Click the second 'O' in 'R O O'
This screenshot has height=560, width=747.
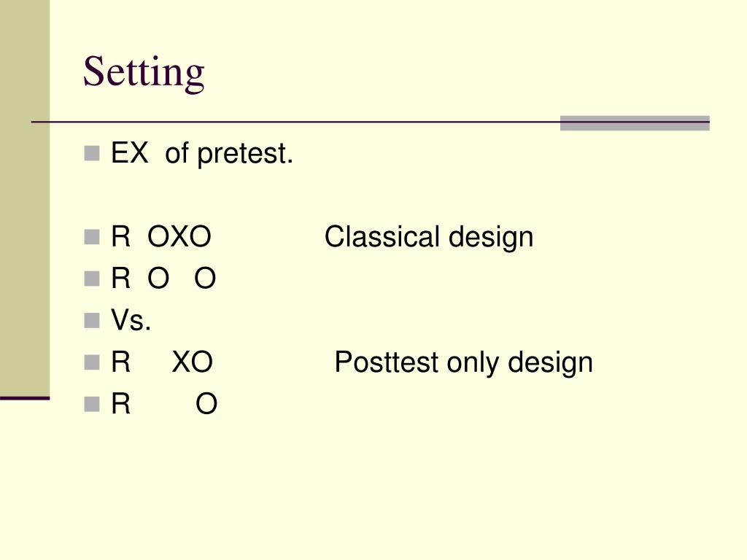pyautogui.click(x=205, y=279)
